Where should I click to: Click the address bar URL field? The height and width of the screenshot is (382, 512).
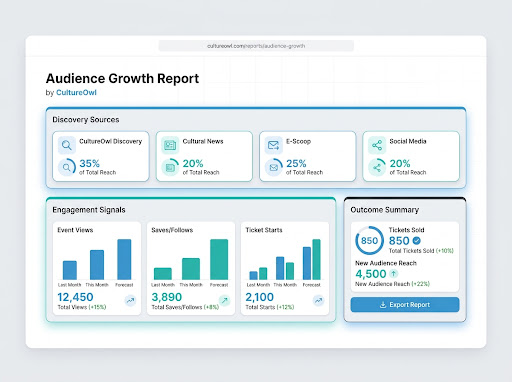pos(256,46)
